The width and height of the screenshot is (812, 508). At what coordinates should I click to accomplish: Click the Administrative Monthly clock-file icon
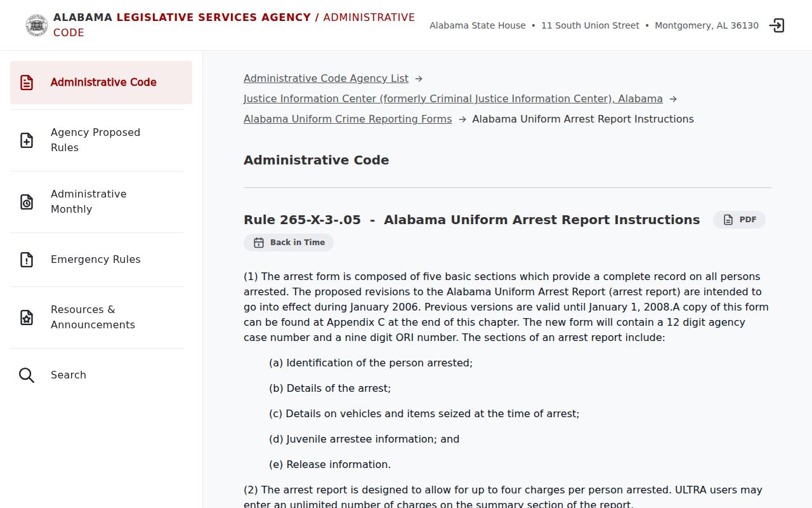click(x=27, y=202)
